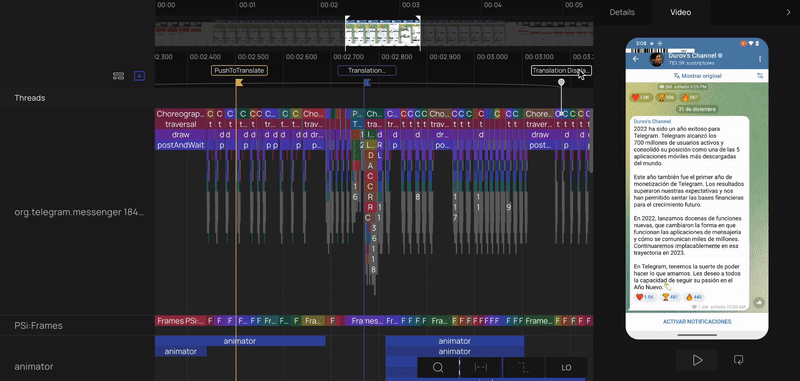Click the LO button in bottom toolbar
The image size is (800, 381).
[566, 367]
